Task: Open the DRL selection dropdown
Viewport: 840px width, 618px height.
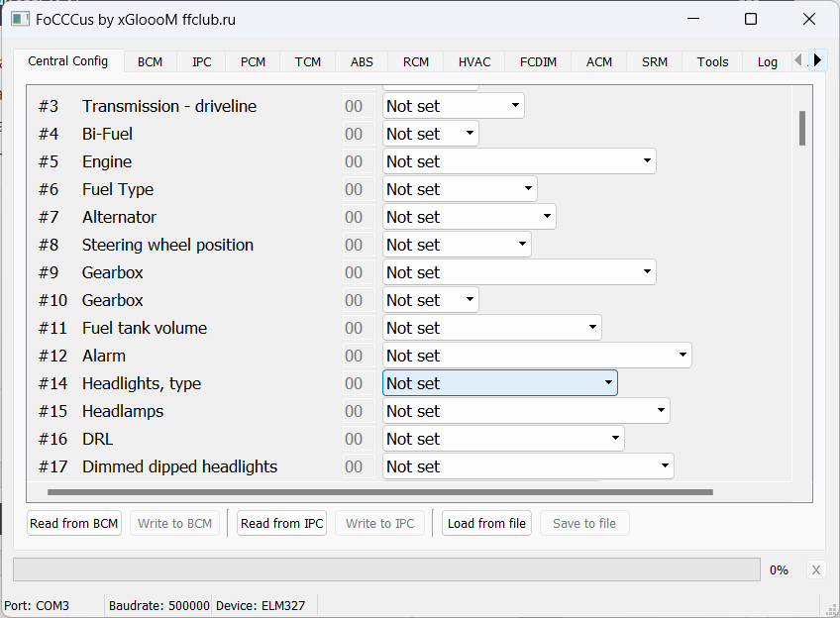Action: (502, 439)
